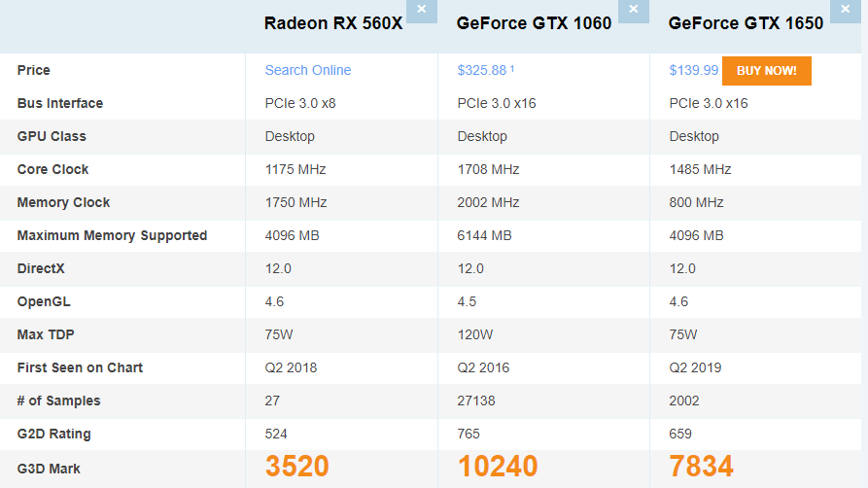Click the Price row label
The width and height of the screenshot is (868, 488).
tap(34, 70)
